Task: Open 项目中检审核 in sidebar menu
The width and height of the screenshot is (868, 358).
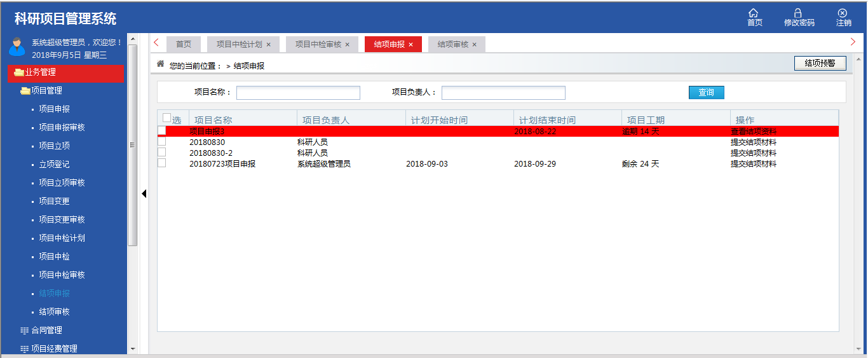Action: [62, 275]
